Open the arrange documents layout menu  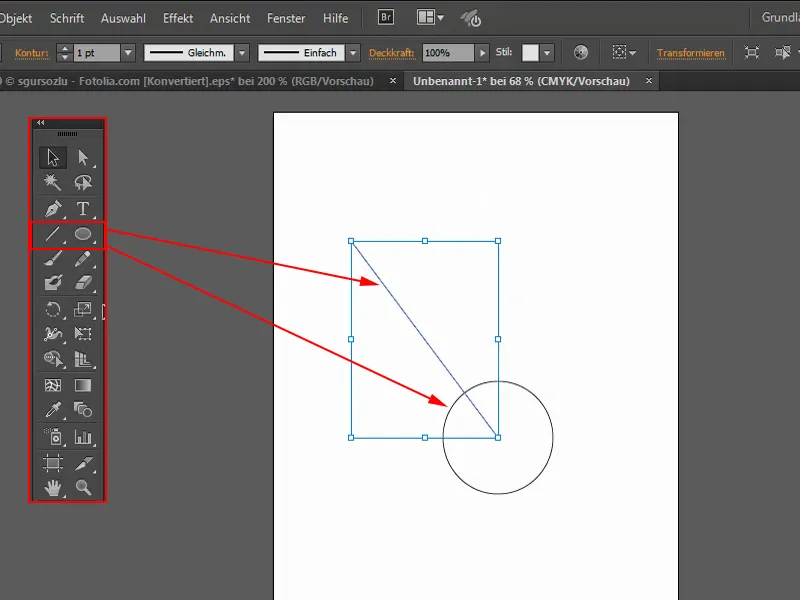pyautogui.click(x=430, y=17)
